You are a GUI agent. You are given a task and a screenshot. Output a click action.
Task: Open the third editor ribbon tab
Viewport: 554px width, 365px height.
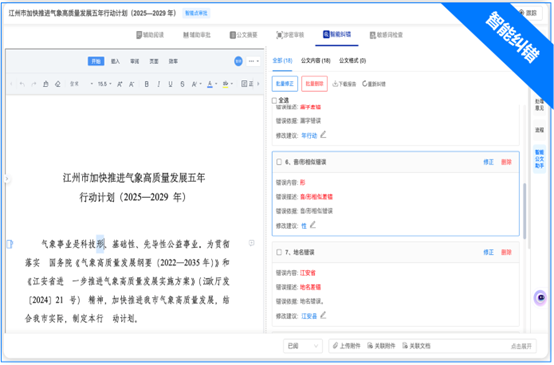(135, 61)
